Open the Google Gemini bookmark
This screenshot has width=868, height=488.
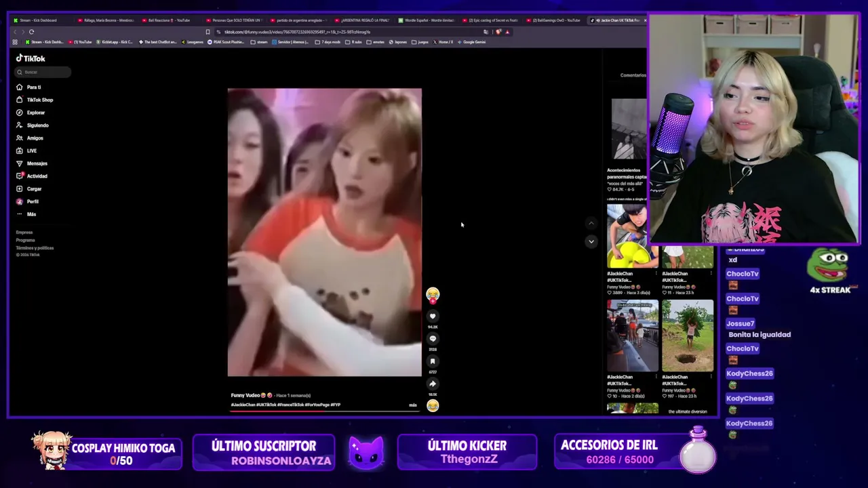pos(471,42)
